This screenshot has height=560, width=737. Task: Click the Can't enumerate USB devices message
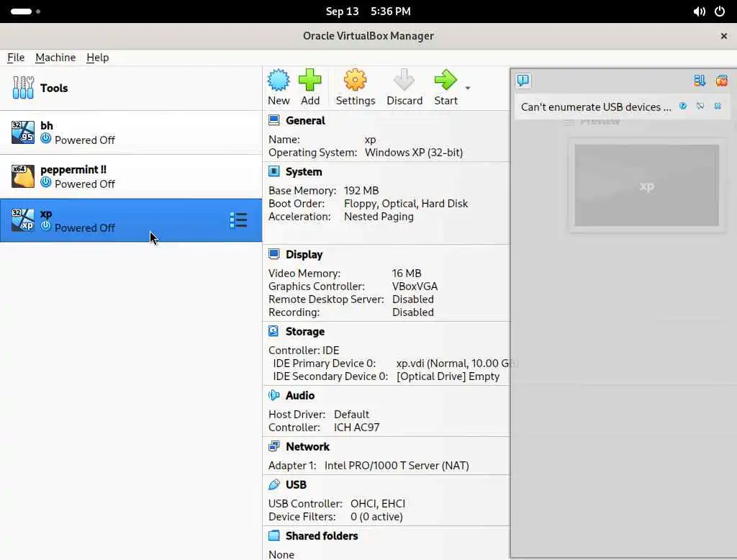point(596,107)
